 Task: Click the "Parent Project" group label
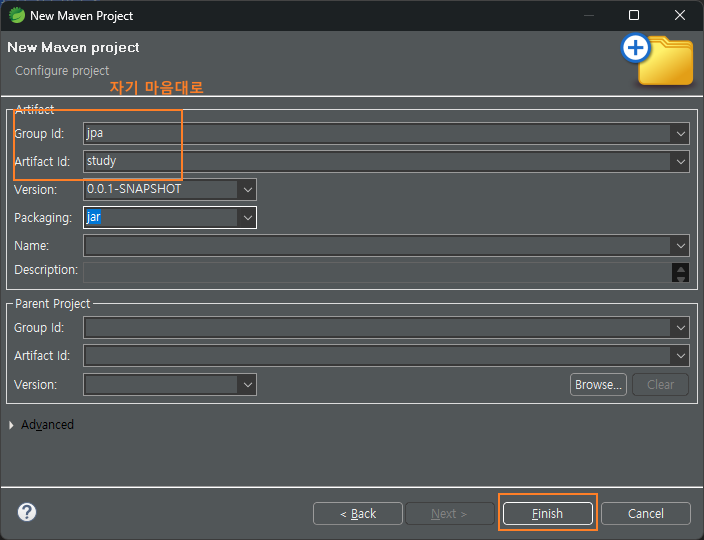pyautogui.click(x=53, y=304)
